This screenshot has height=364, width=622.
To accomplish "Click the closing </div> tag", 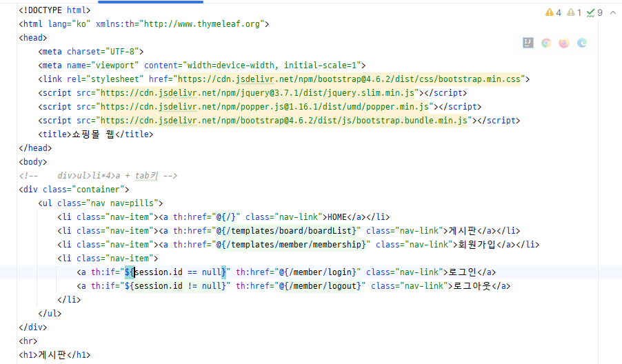I will click(x=33, y=327).
